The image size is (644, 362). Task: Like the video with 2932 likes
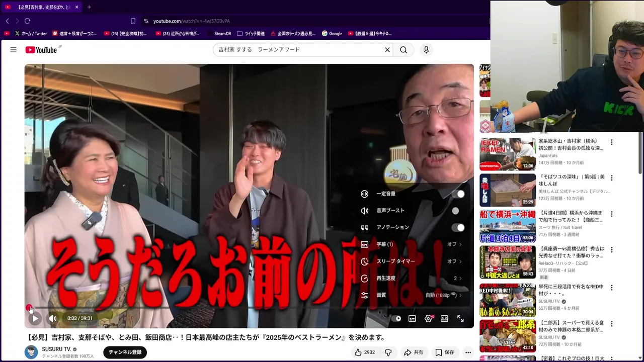[x=365, y=352]
